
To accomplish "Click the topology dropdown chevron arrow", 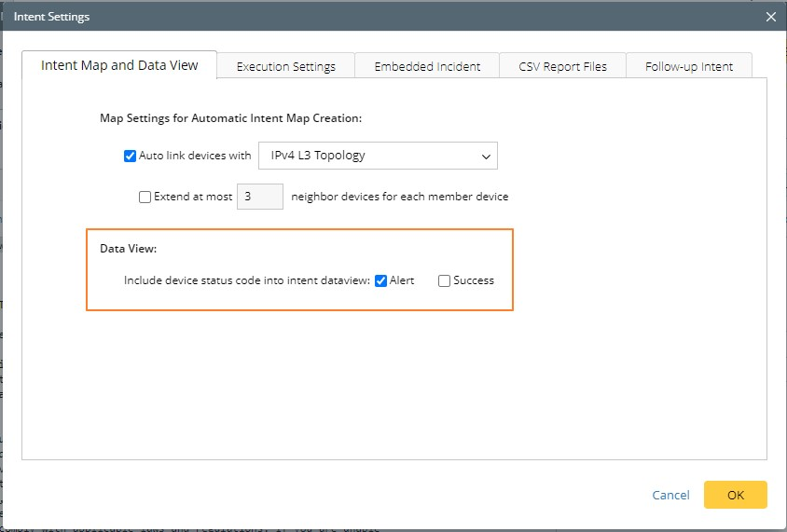I will pyautogui.click(x=486, y=157).
